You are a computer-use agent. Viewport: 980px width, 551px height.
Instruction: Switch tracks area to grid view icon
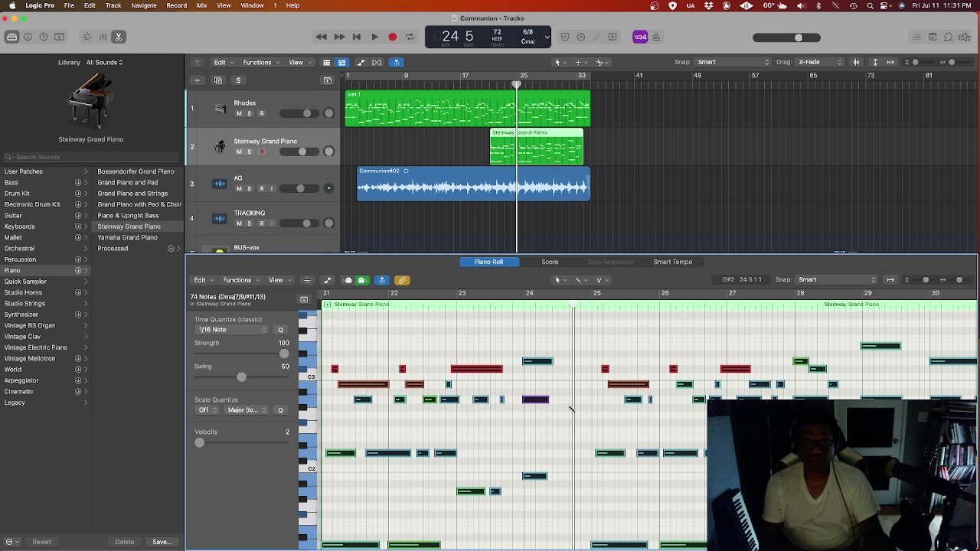(326, 62)
